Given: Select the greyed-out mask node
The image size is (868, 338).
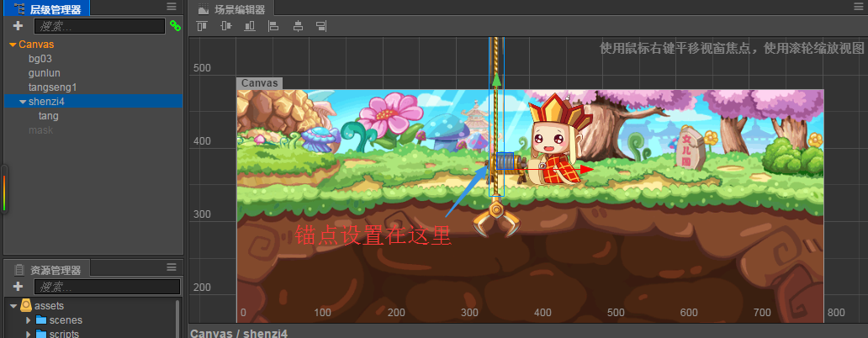Looking at the screenshot, I should click(40, 130).
